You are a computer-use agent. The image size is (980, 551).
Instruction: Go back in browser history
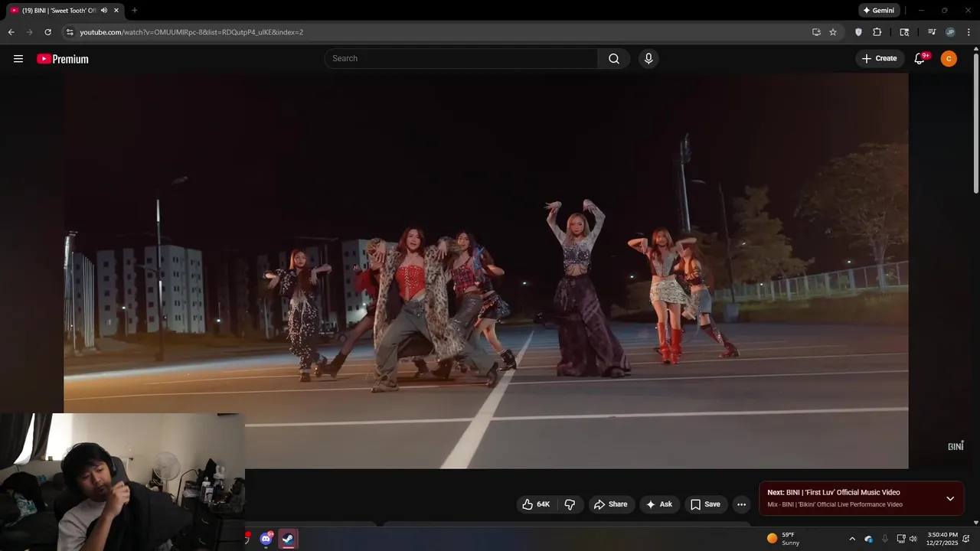pos(11,32)
